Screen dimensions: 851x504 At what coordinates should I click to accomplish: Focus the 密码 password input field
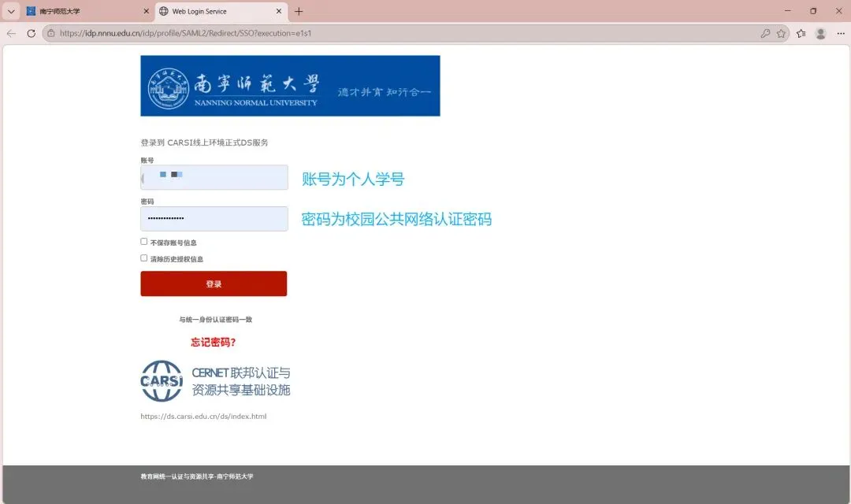tap(214, 219)
